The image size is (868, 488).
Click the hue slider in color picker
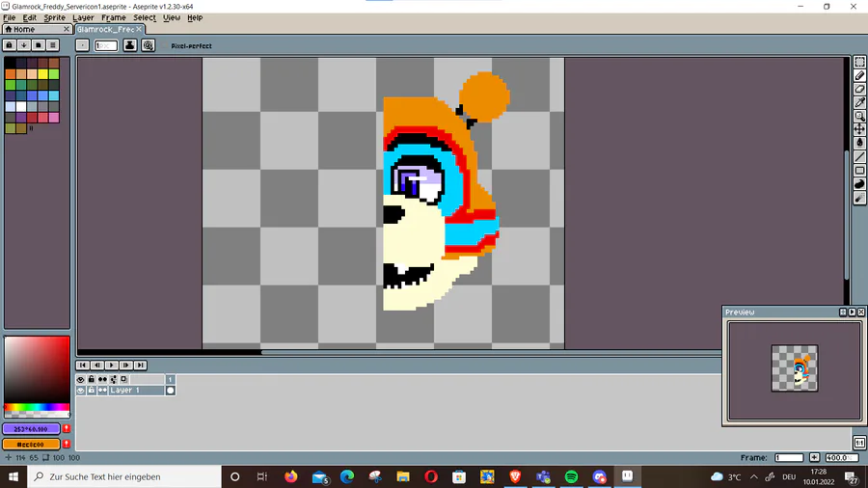click(x=37, y=407)
